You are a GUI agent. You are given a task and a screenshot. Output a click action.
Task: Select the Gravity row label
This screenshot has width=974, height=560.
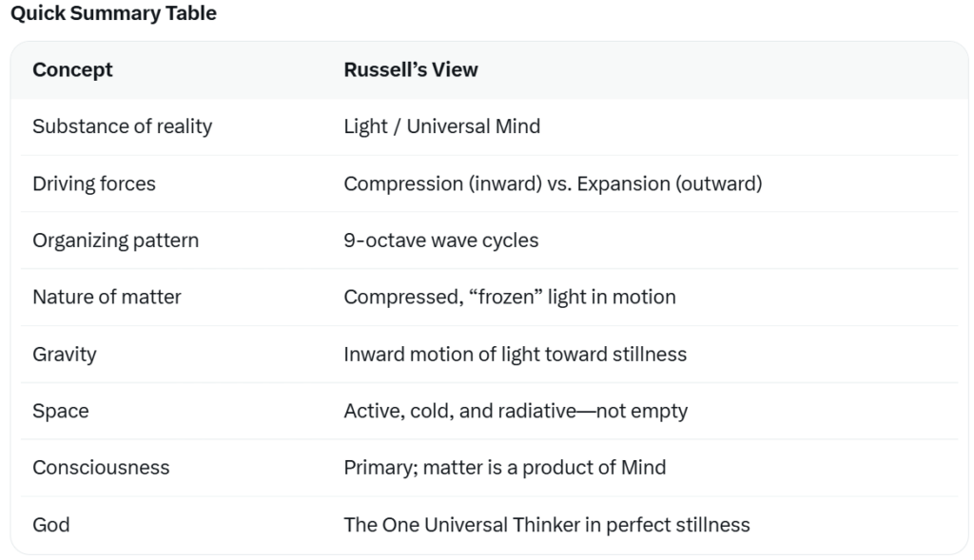(64, 354)
